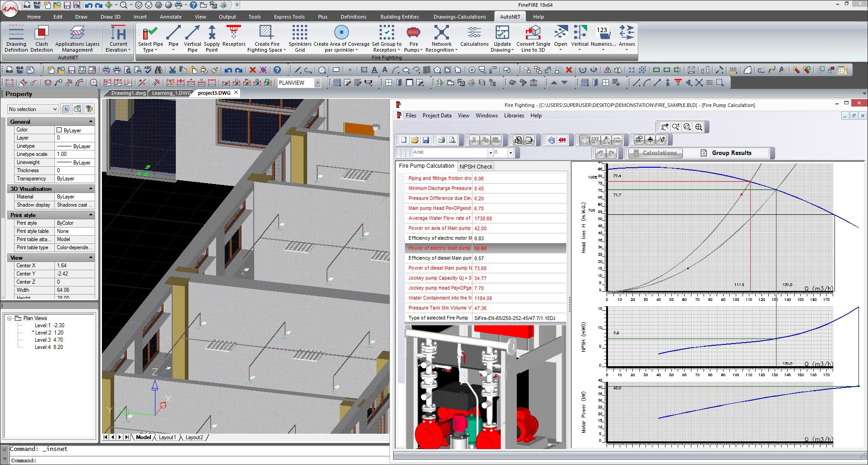Click the Shadow display property value
868x465 pixels.
[75, 205]
